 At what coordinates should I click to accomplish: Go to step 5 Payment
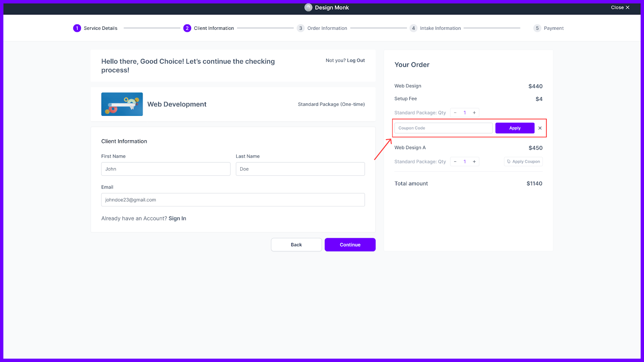click(548, 28)
